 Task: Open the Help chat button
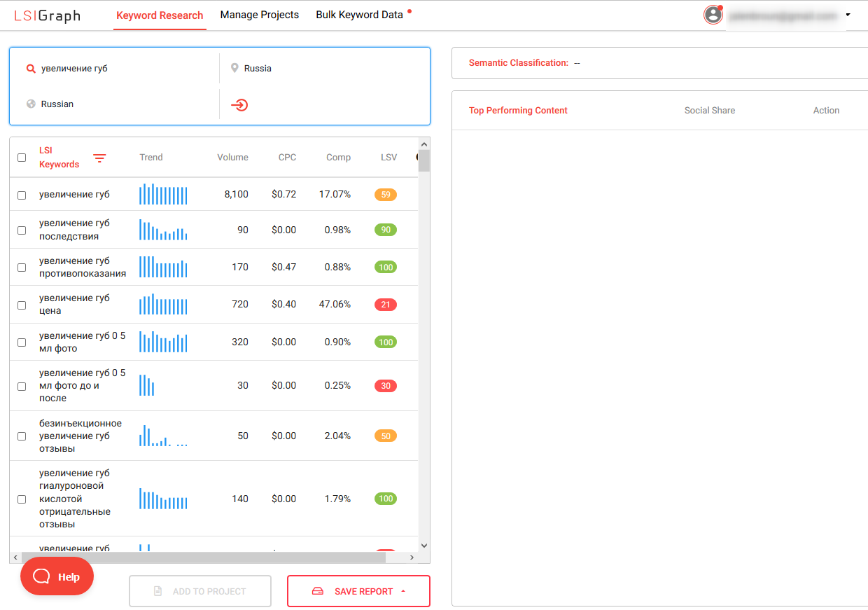point(57,576)
